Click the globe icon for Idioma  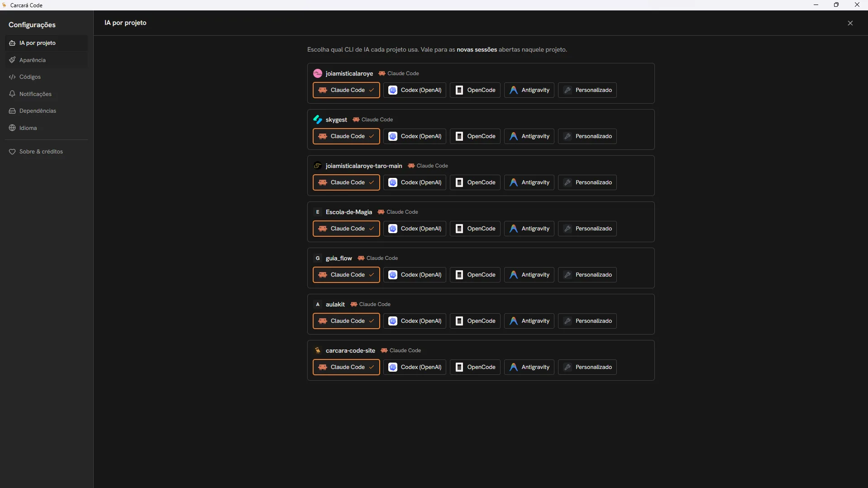point(12,128)
